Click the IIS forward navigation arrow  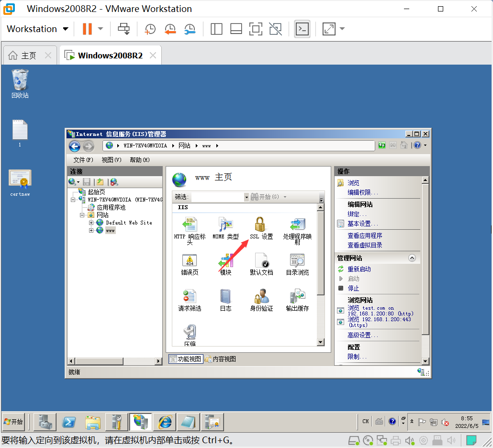tap(89, 146)
